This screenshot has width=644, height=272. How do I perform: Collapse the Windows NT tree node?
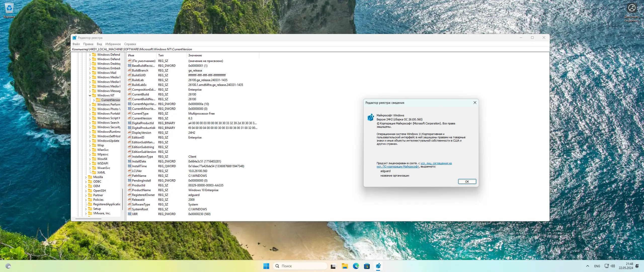click(x=90, y=95)
